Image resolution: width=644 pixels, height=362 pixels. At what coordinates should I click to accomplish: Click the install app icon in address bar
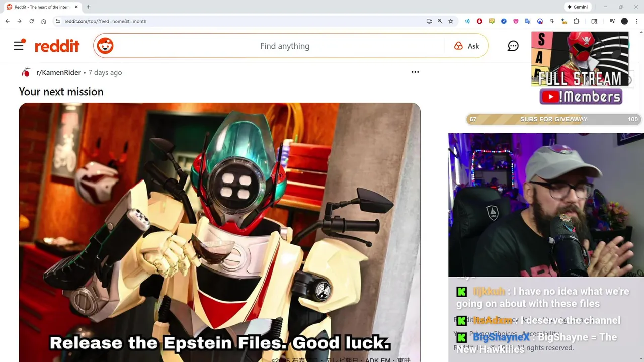pos(429,21)
